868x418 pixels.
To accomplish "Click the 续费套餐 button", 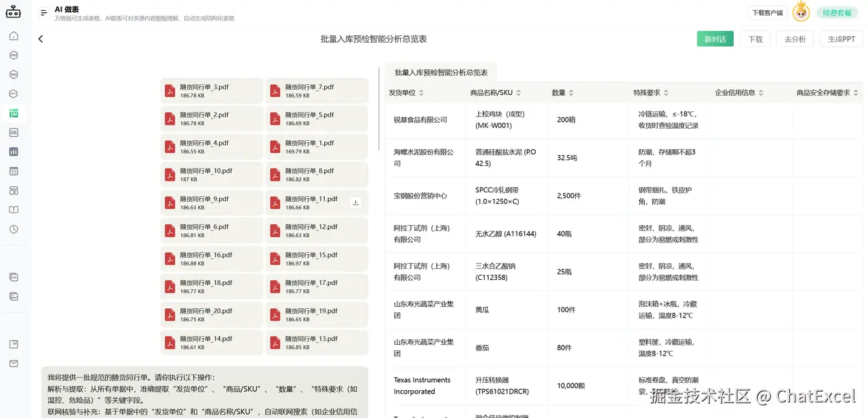I will tap(837, 12).
